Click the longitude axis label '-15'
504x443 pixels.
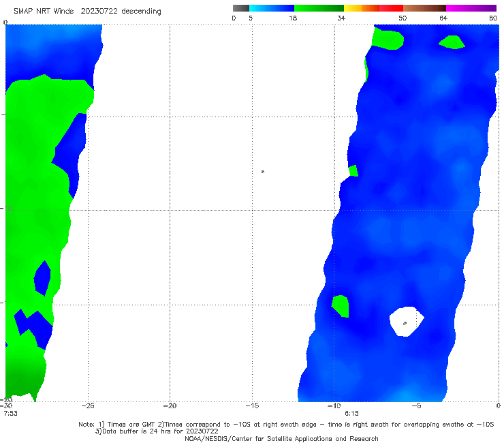click(x=252, y=406)
